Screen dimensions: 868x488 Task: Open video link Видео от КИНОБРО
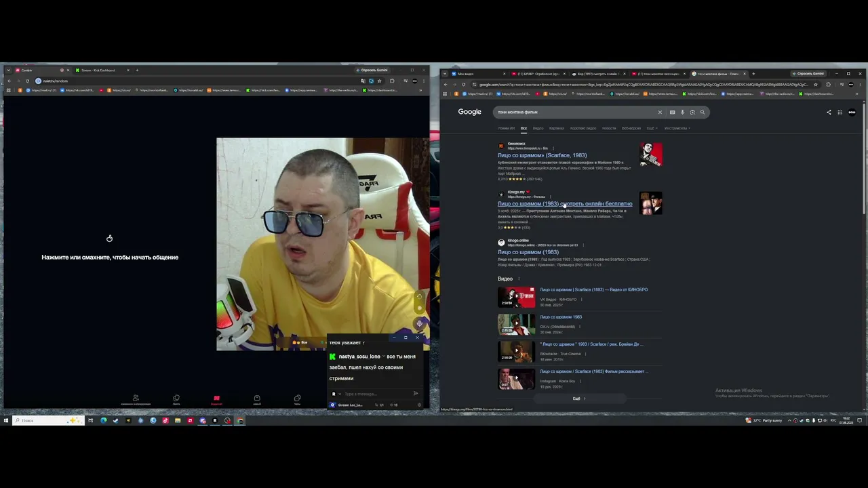594,289
